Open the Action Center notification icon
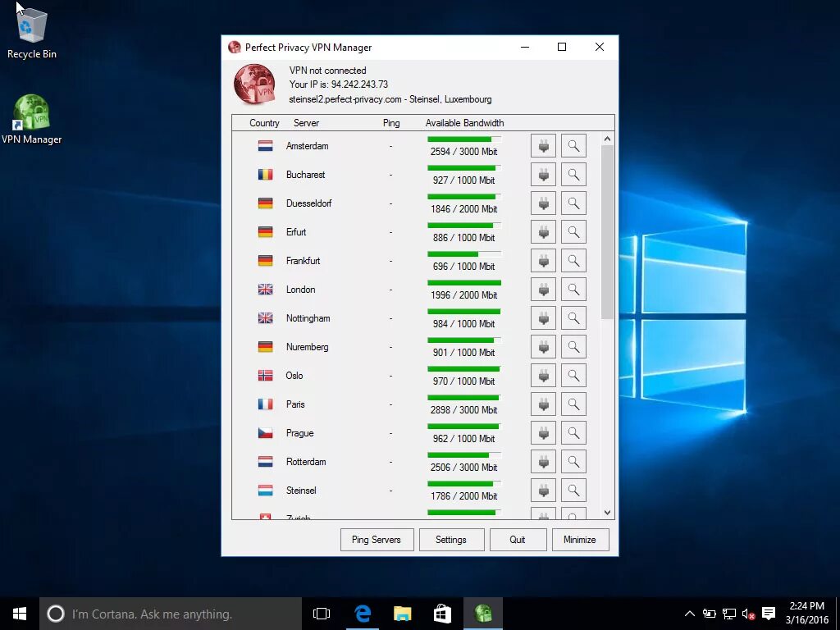Image resolution: width=840 pixels, height=630 pixels. (769, 614)
